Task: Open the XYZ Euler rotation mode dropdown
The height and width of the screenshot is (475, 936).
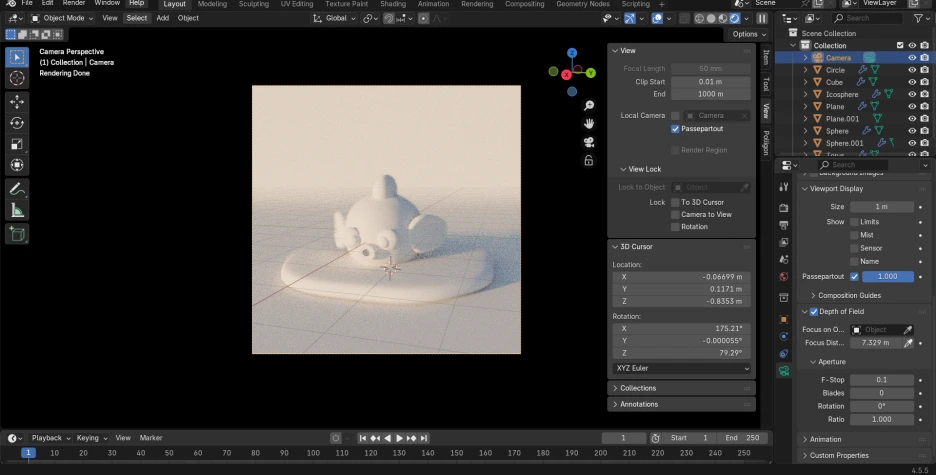Action: (681, 368)
